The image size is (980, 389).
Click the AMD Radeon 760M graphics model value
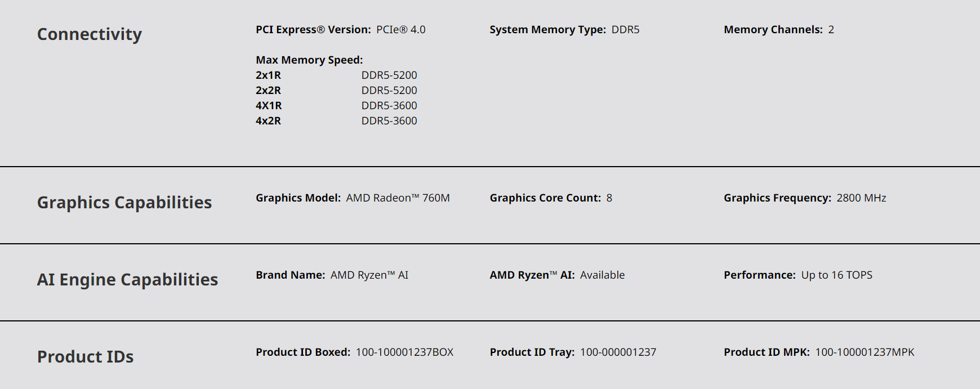pos(398,198)
